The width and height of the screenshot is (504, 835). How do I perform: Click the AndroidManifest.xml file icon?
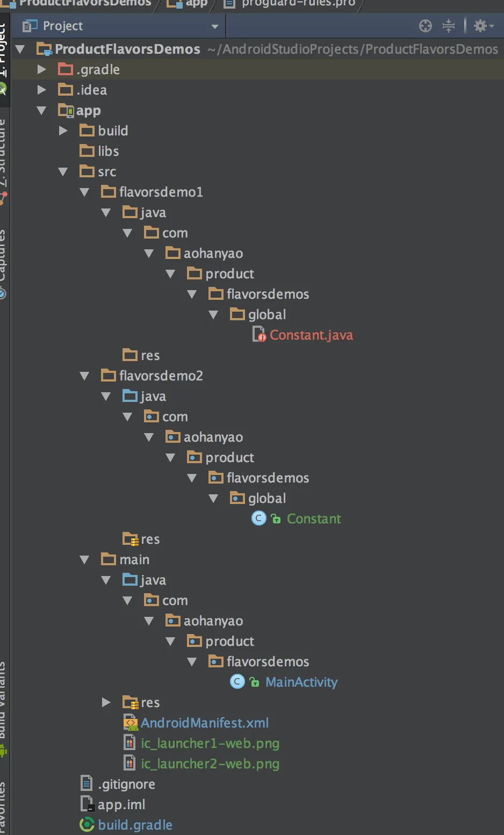(131, 723)
